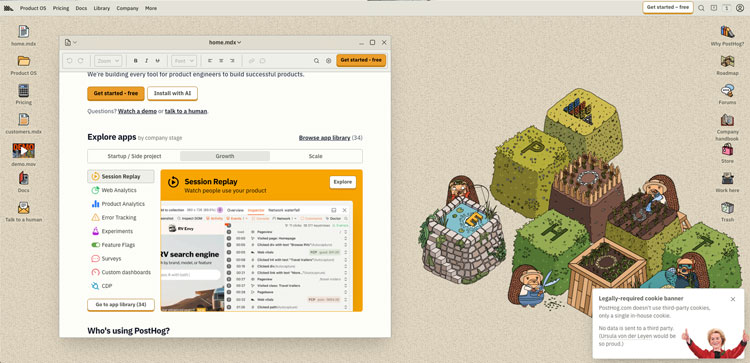Open the Font dropdown in toolbar
Screen dimensions: 750x363
click(184, 61)
